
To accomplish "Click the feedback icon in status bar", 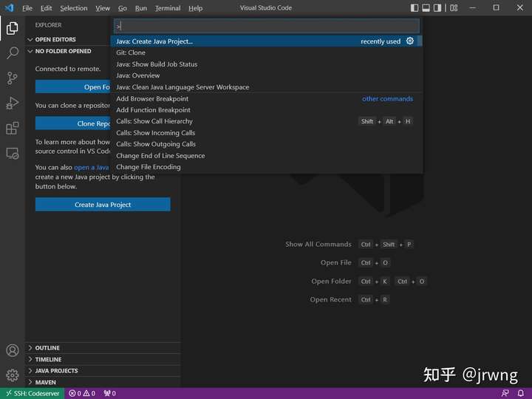I will tap(505, 393).
